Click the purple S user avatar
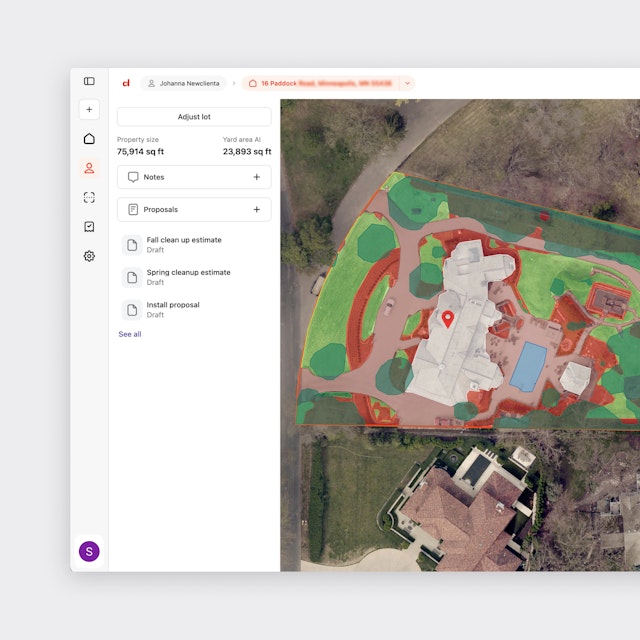640x640 pixels. coord(89,551)
